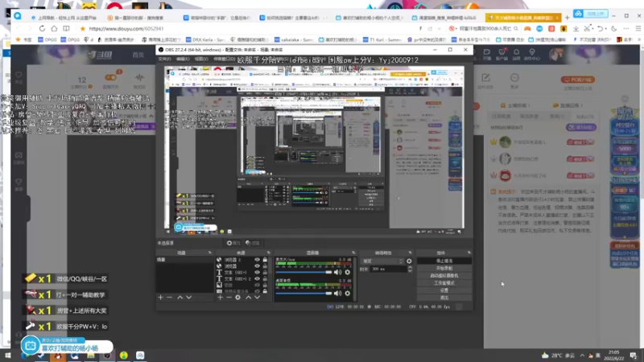
Task: Move scene up in Scenes list
Action: point(180,297)
